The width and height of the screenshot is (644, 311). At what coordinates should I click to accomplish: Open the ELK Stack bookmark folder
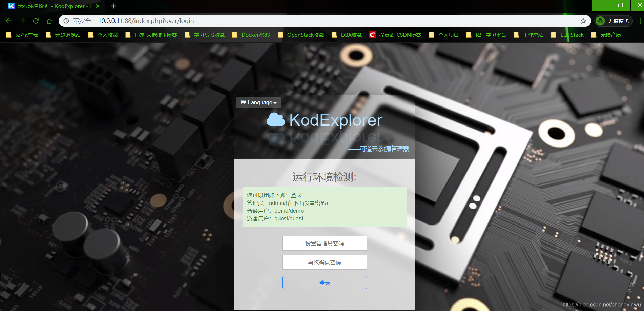567,35
